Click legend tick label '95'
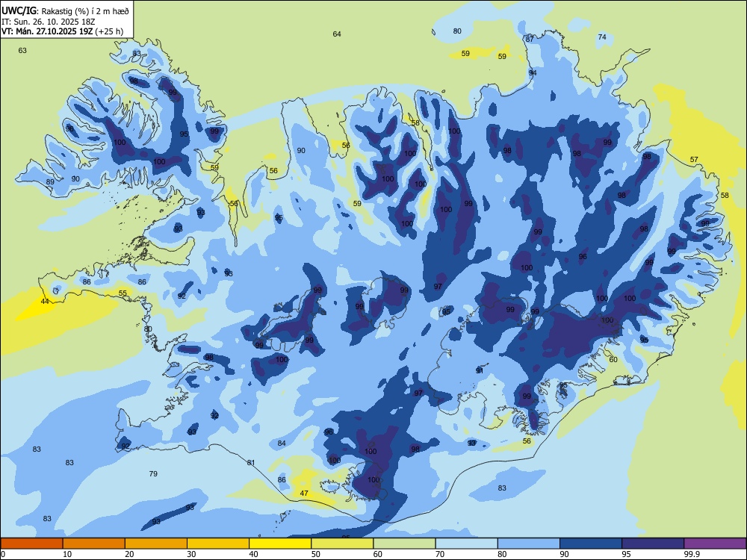This screenshot has height=560, width=747. pyautogui.click(x=626, y=554)
